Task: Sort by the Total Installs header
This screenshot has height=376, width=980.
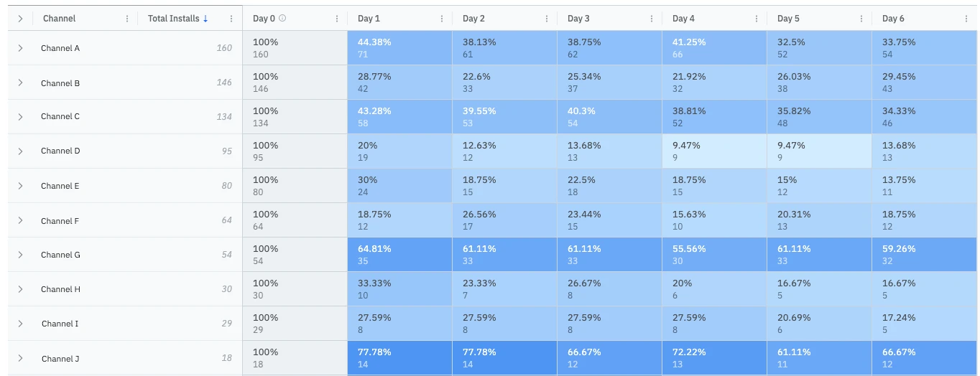Action: point(173,19)
